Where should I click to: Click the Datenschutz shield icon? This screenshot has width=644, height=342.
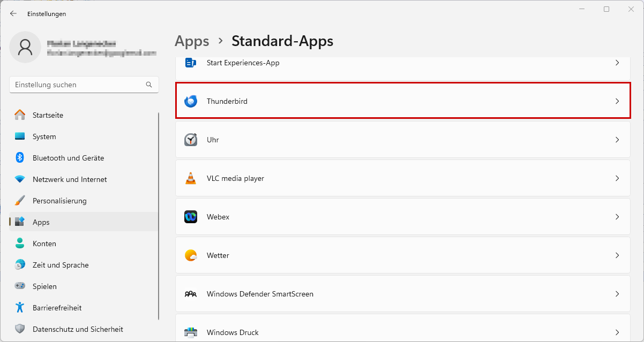(x=20, y=329)
